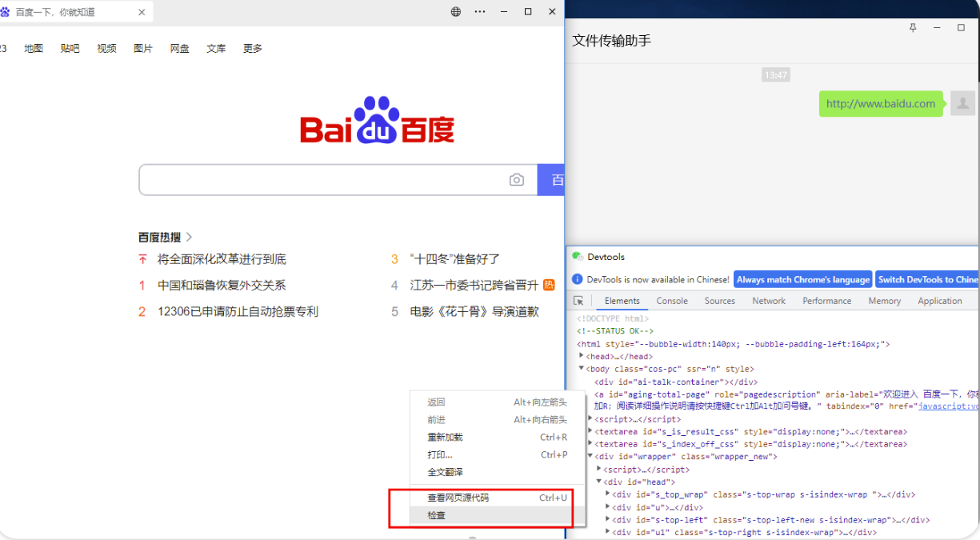The height and width of the screenshot is (540, 980).
Task: Select 打印... in the context menu
Action: point(498,454)
